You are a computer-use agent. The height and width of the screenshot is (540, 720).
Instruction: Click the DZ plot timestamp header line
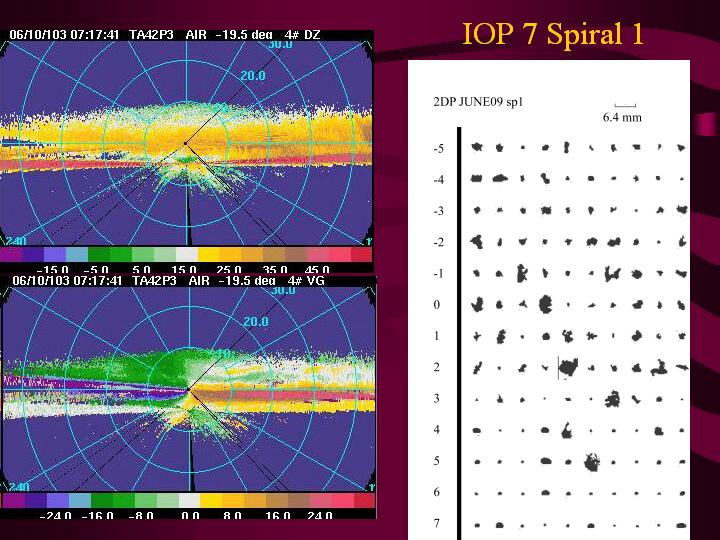(165, 35)
